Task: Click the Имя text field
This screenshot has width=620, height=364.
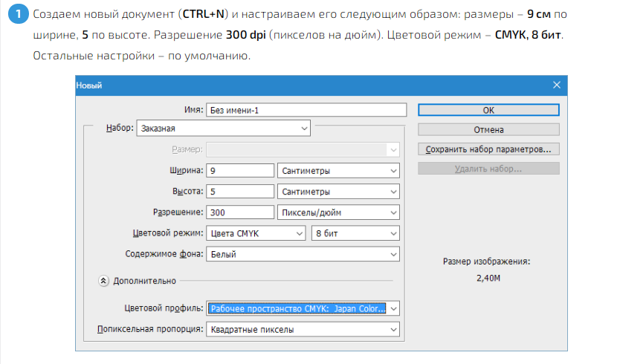Action: (x=306, y=110)
